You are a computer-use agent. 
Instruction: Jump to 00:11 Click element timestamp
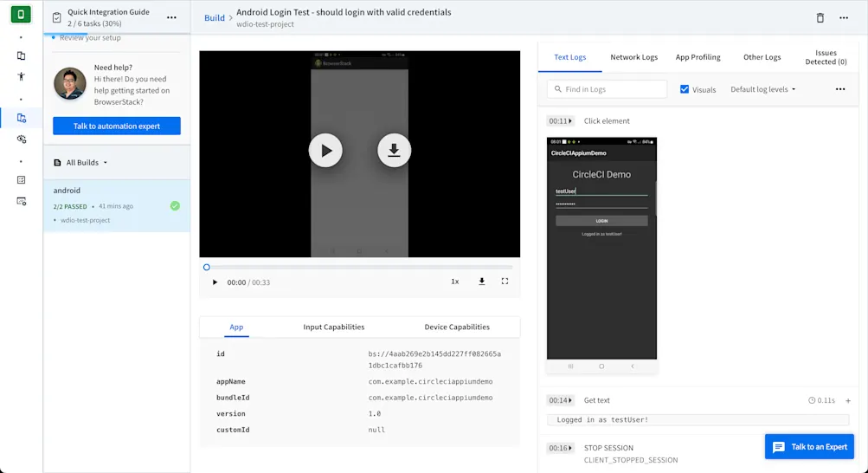point(560,120)
